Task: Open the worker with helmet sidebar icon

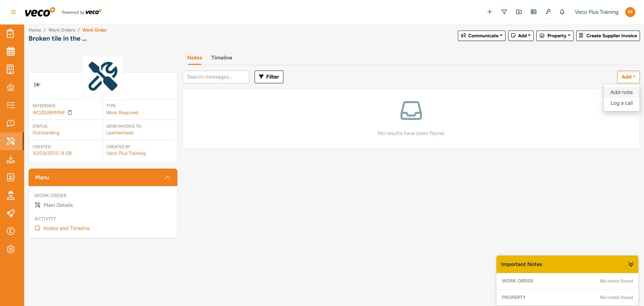Action: click(11, 195)
